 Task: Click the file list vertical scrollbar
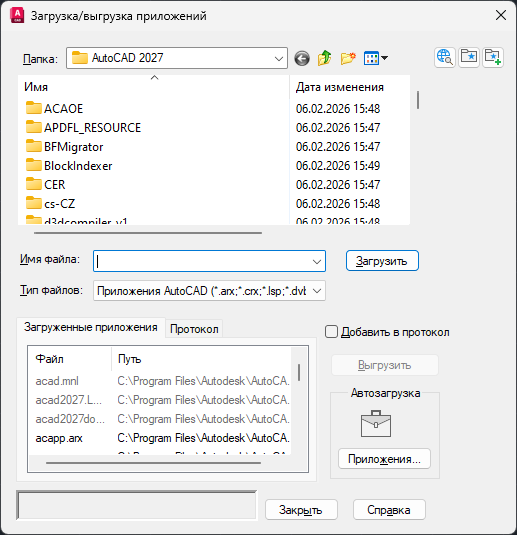[x=418, y=100]
